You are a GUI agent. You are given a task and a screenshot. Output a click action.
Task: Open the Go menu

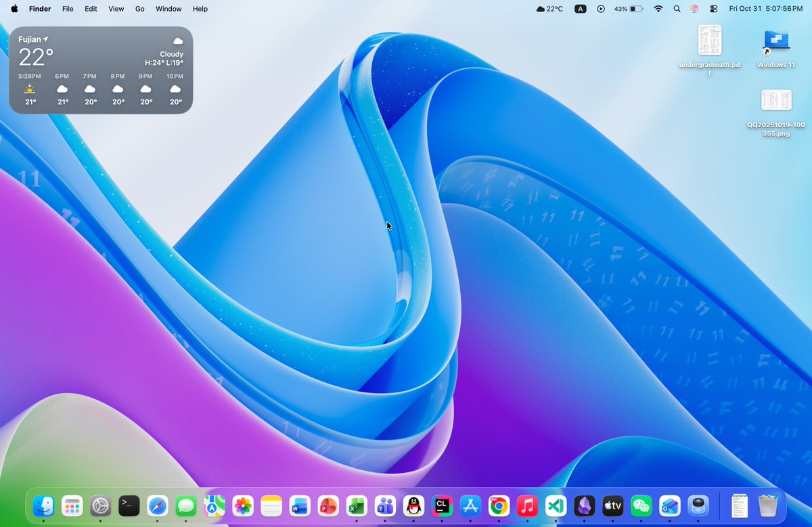tap(140, 9)
